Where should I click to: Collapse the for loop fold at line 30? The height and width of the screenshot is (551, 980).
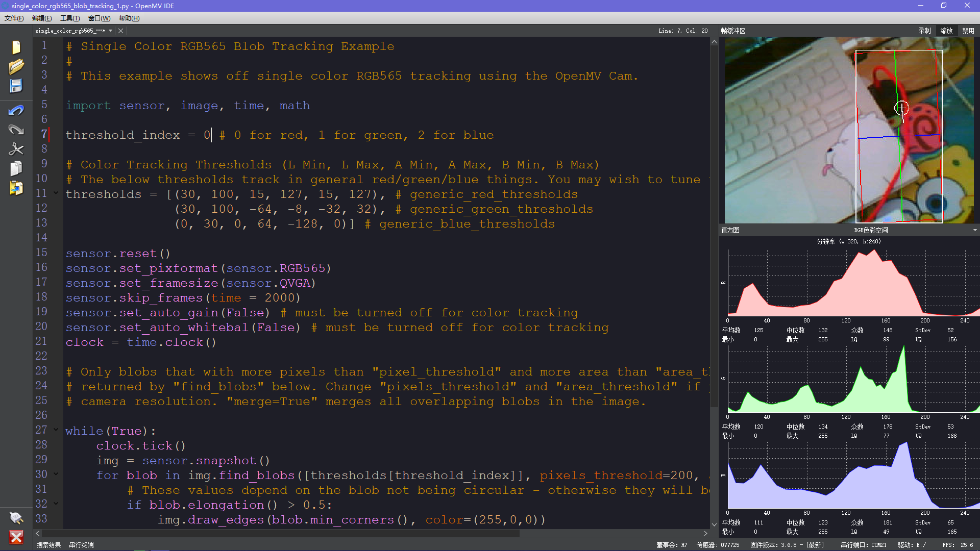point(56,475)
